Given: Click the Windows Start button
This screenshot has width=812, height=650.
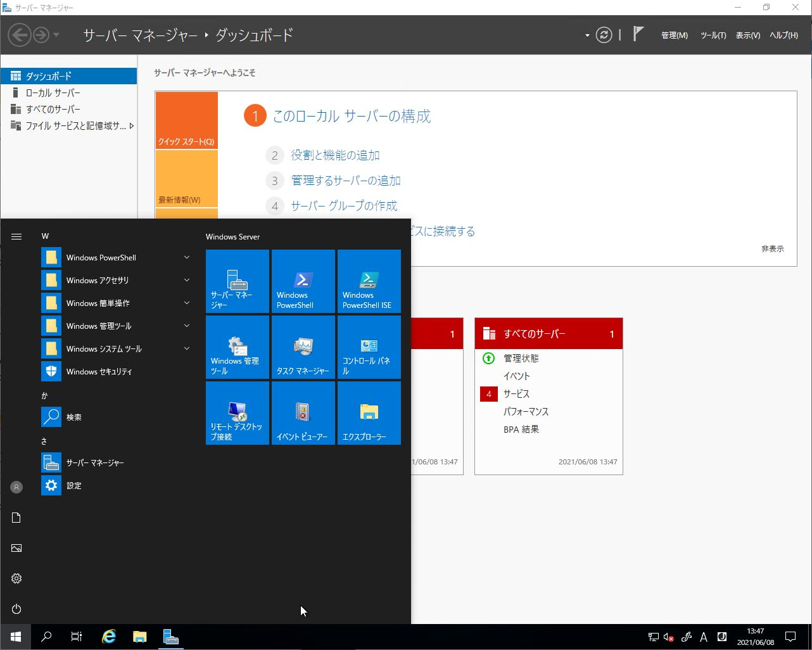Looking at the screenshot, I should pyautogui.click(x=15, y=637).
